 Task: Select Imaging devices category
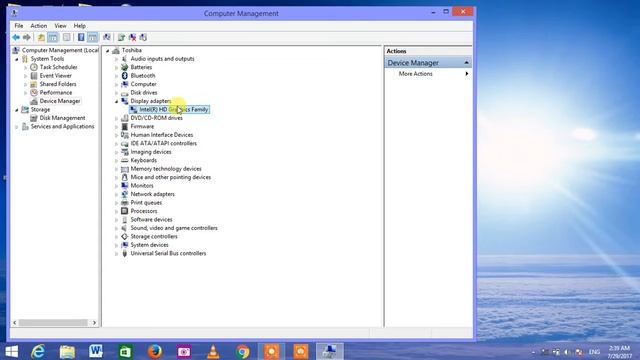(x=151, y=152)
